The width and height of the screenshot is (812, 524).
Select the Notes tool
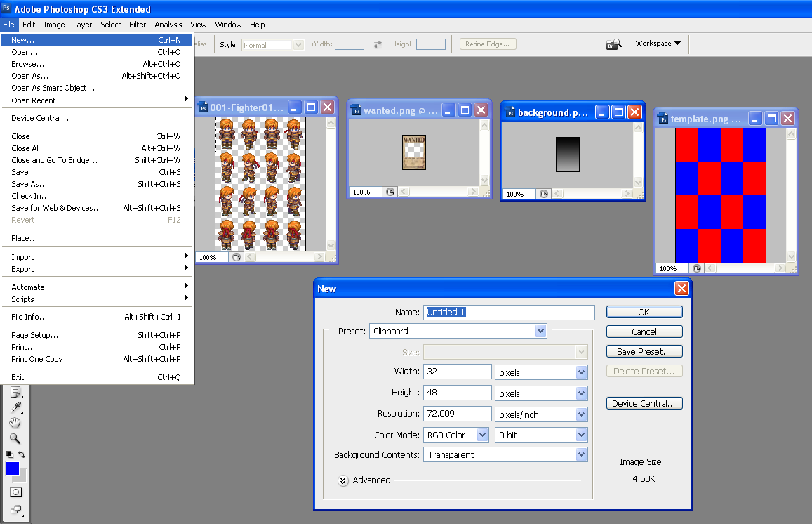tap(15, 392)
